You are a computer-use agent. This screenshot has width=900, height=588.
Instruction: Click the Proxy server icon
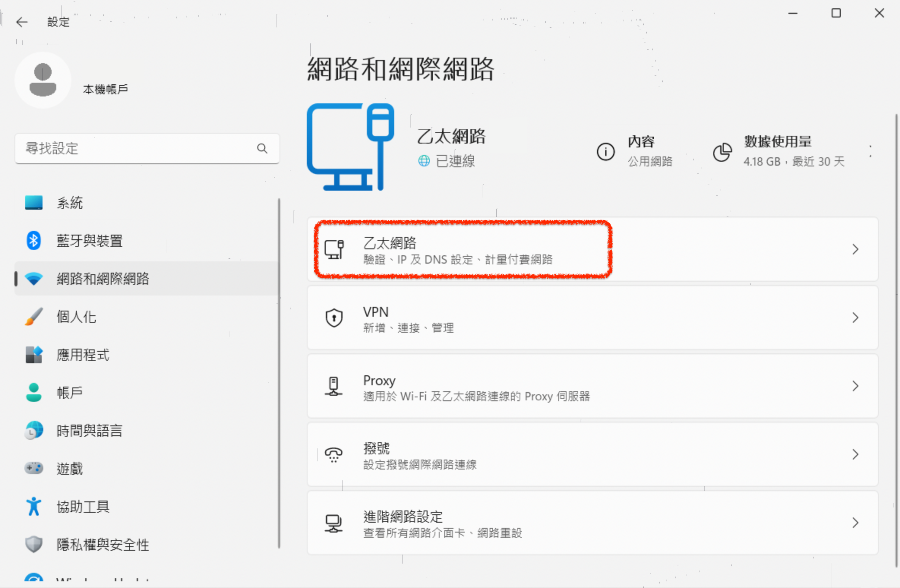point(334,386)
